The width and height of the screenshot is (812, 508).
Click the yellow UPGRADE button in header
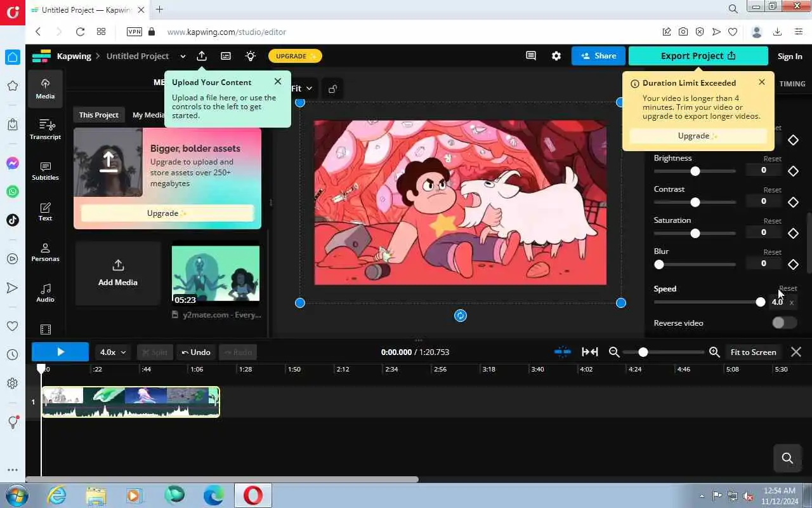pyautogui.click(x=295, y=56)
